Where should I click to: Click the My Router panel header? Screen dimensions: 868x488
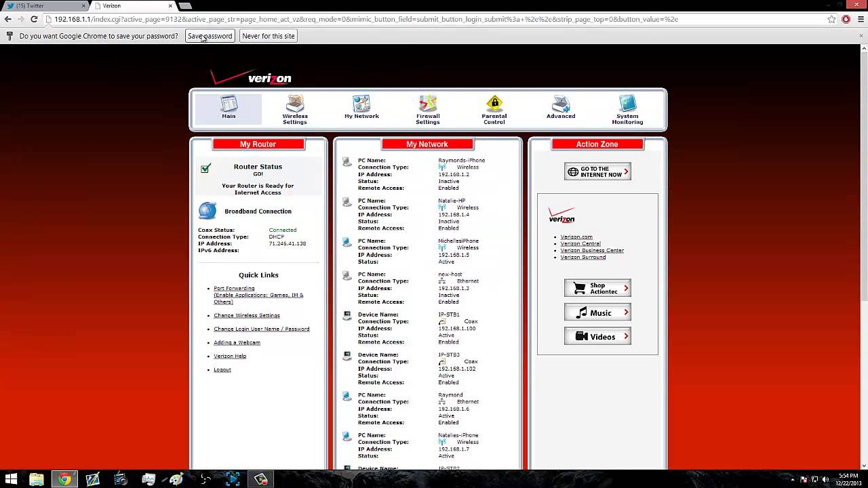point(258,144)
